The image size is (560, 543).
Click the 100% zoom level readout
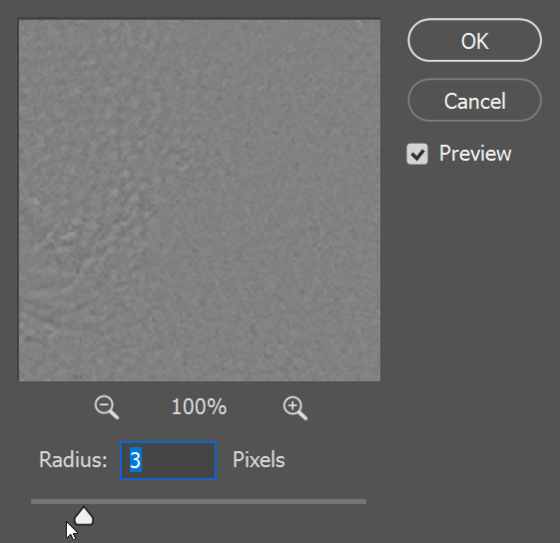199,407
